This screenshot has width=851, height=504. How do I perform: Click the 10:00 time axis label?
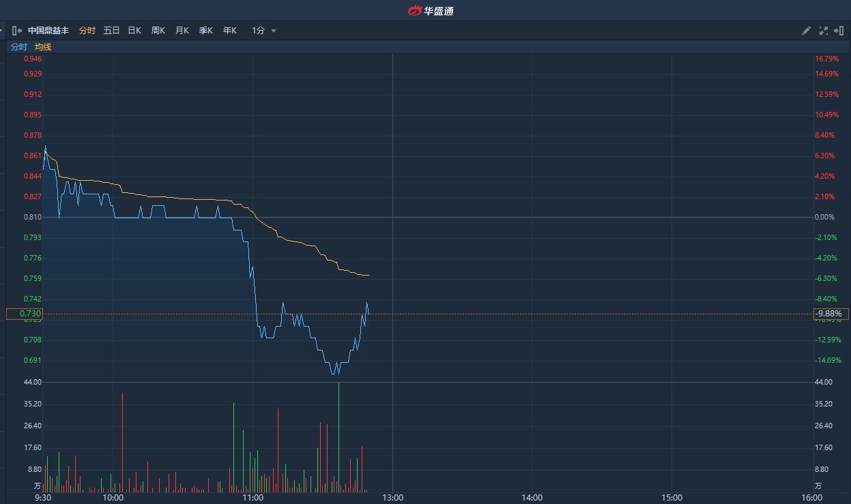tap(113, 498)
